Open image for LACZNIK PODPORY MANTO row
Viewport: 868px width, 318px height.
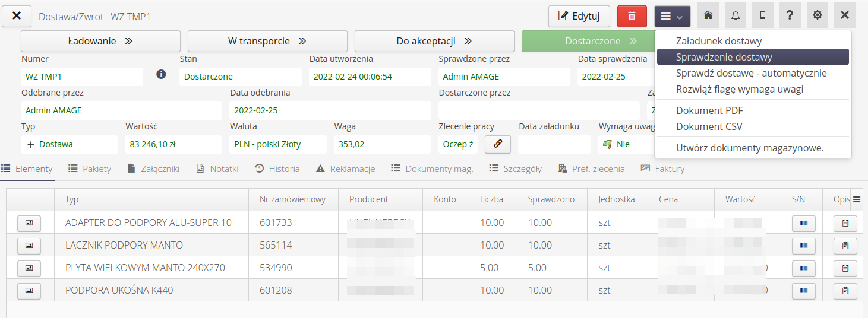tap(29, 246)
